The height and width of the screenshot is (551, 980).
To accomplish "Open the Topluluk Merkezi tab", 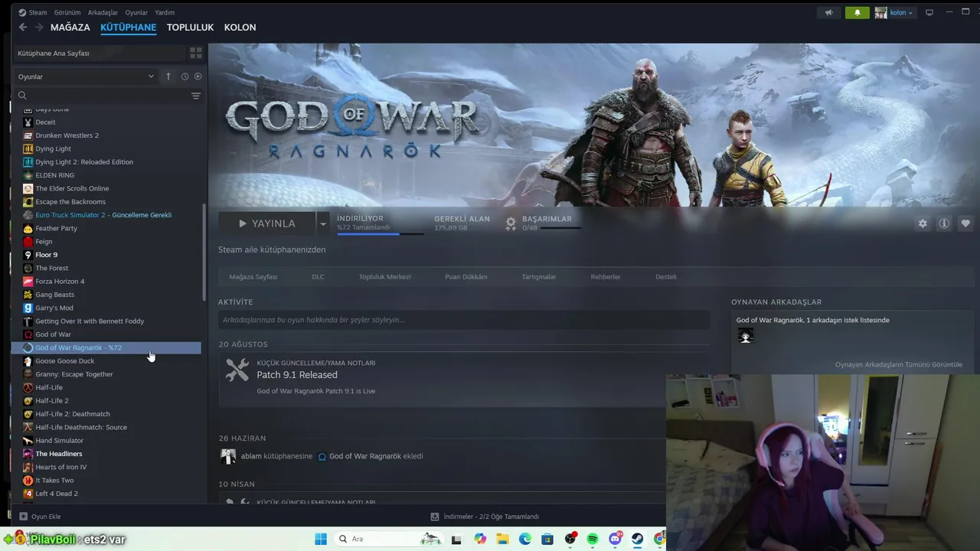I will (385, 277).
